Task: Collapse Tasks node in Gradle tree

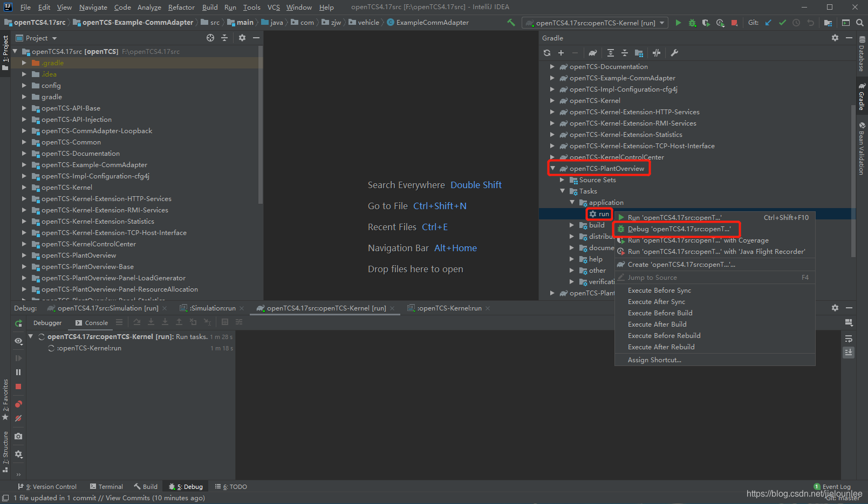Action: [562, 191]
